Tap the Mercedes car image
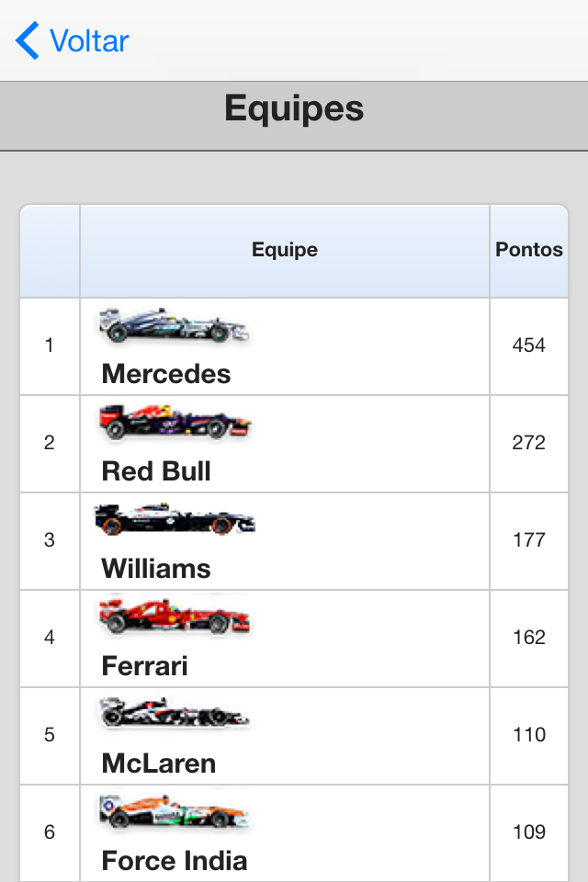 [x=175, y=324]
